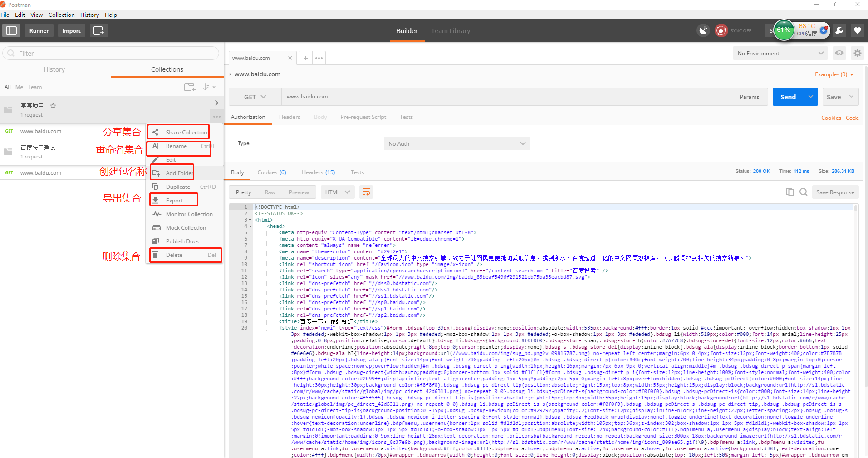The height and width of the screenshot is (458, 868).
Task: Open GET method dropdown
Action: (255, 97)
